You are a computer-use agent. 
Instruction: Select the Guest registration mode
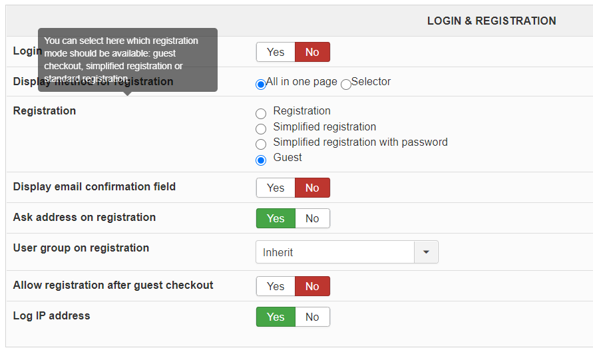(261, 160)
